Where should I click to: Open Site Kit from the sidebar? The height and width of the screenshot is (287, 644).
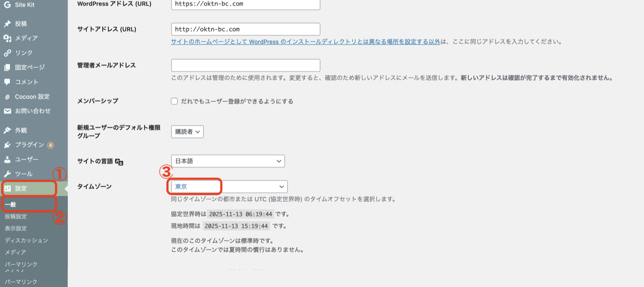point(19,5)
